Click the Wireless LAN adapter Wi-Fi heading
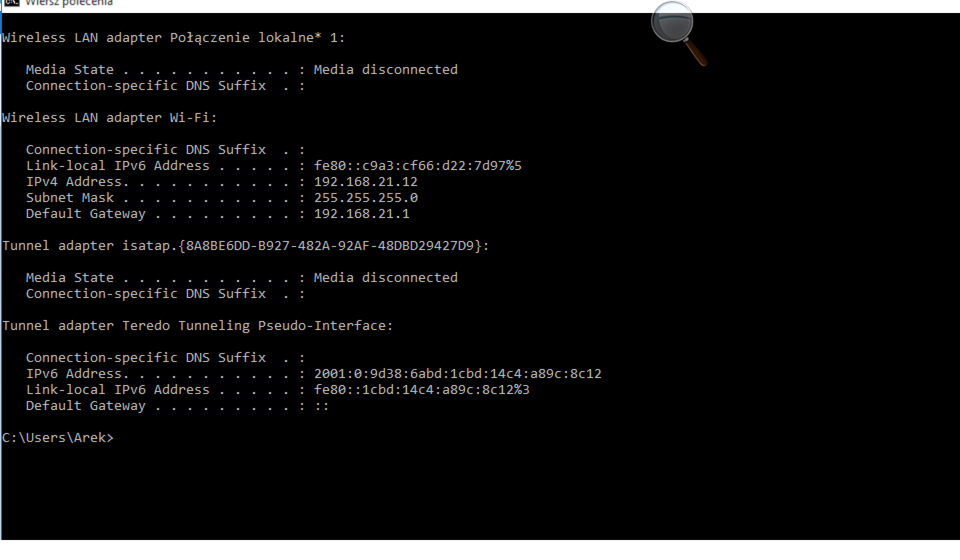 109,117
